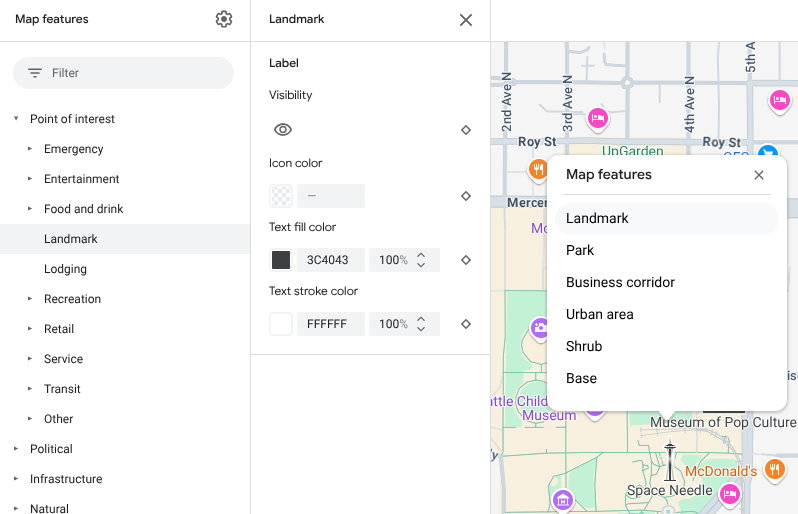Screen dimensions: 798x514
Task: Select the Point of interest label
Action: [72, 119]
